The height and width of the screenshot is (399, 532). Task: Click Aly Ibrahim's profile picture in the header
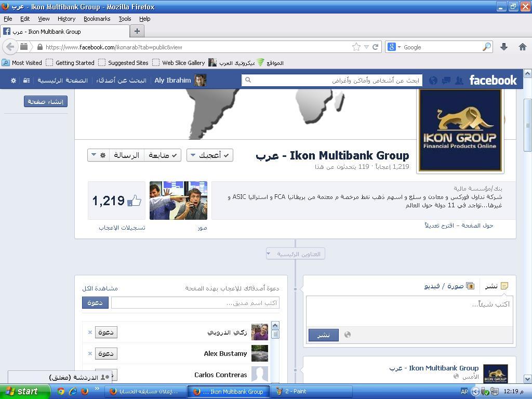(x=200, y=80)
